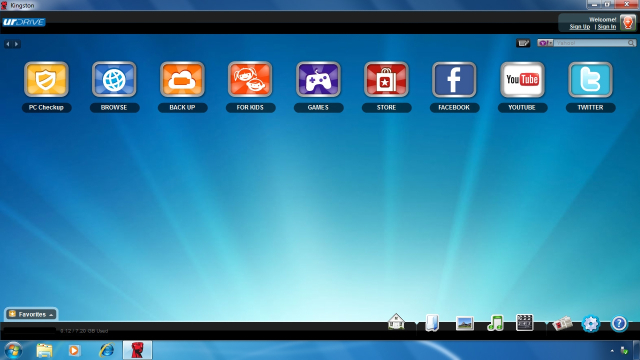Open the TWITTER bird icon
This screenshot has width=640, height=360.
point(590,79)
